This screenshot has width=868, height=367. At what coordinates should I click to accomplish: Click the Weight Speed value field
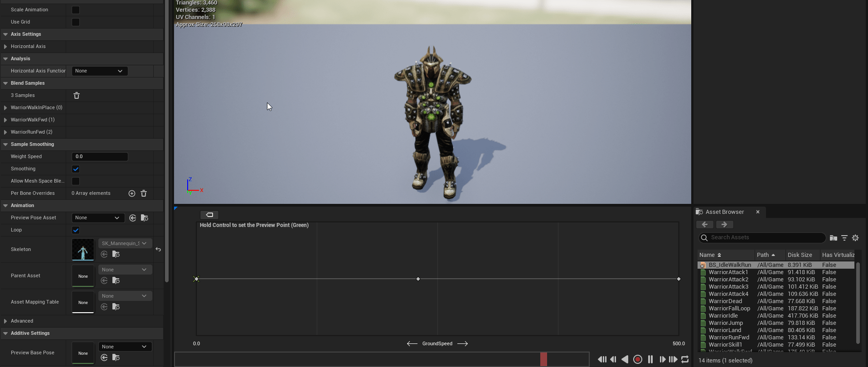[100, 157]
